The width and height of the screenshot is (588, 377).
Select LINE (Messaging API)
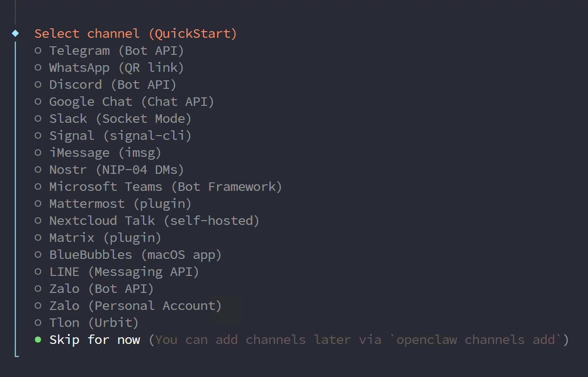click(124, 271)
